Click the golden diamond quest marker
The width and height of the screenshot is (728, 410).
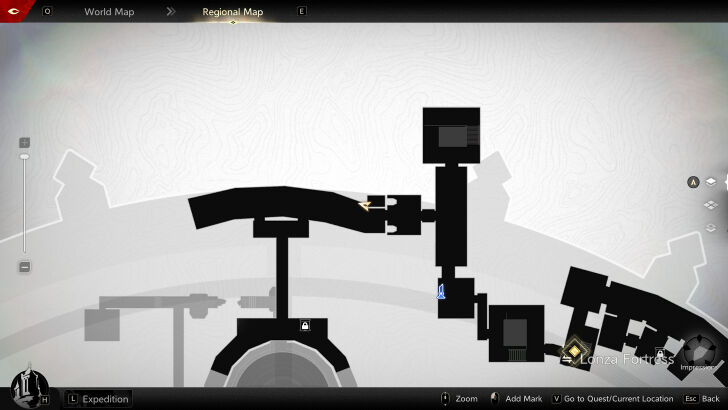575,351
